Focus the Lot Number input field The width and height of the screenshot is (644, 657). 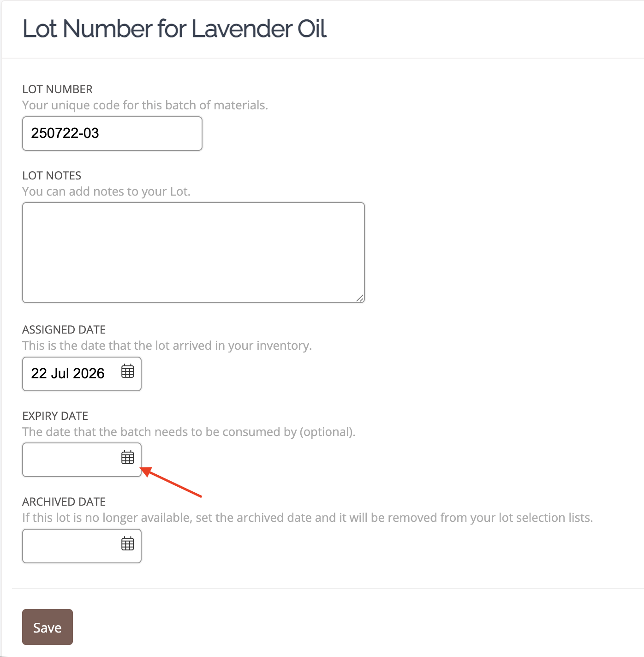click(112, 133)
